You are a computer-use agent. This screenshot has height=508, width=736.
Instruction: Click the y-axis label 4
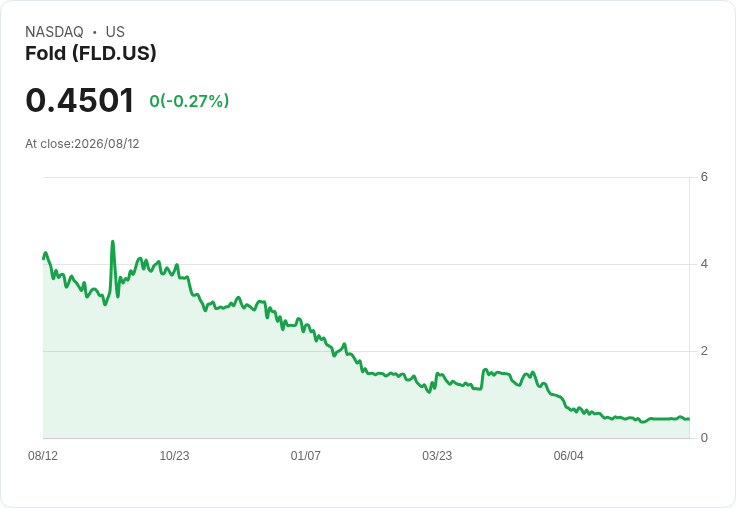click(704, 264)
